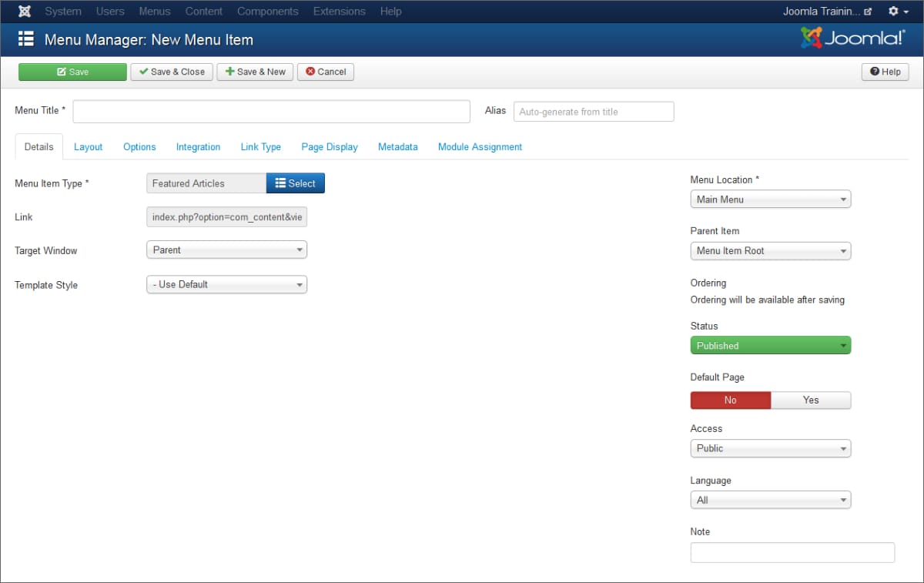Select Published status on the green control
This screenshot has width=924, height=583.
coord(770,345)
